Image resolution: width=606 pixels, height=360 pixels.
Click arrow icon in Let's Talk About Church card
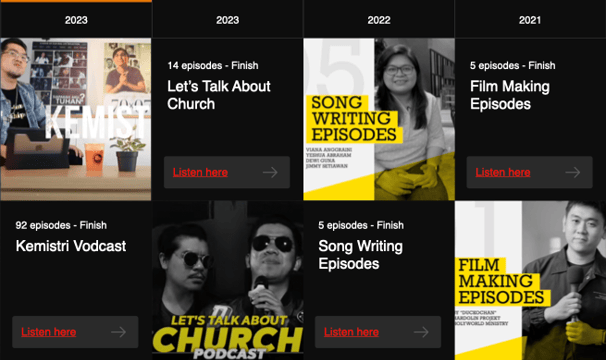pyautogui.click(x=270, y=172)
